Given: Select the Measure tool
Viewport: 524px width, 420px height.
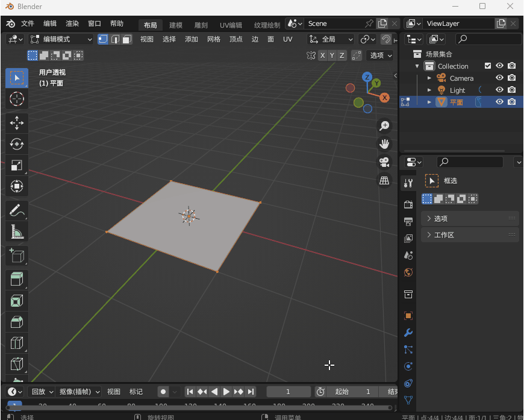Looking at the screenshot, I should [17, 231].
